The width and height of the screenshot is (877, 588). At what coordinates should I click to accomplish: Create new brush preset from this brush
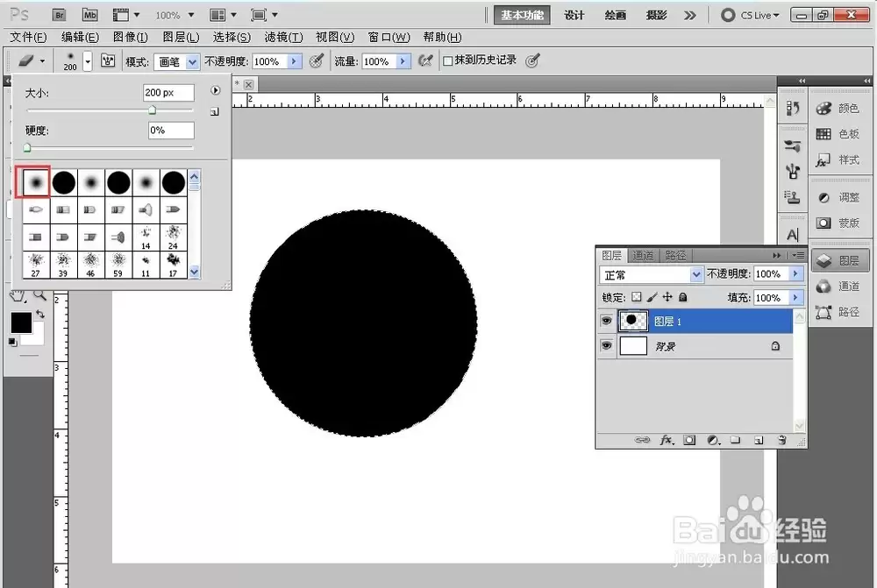tap(215, 112)
